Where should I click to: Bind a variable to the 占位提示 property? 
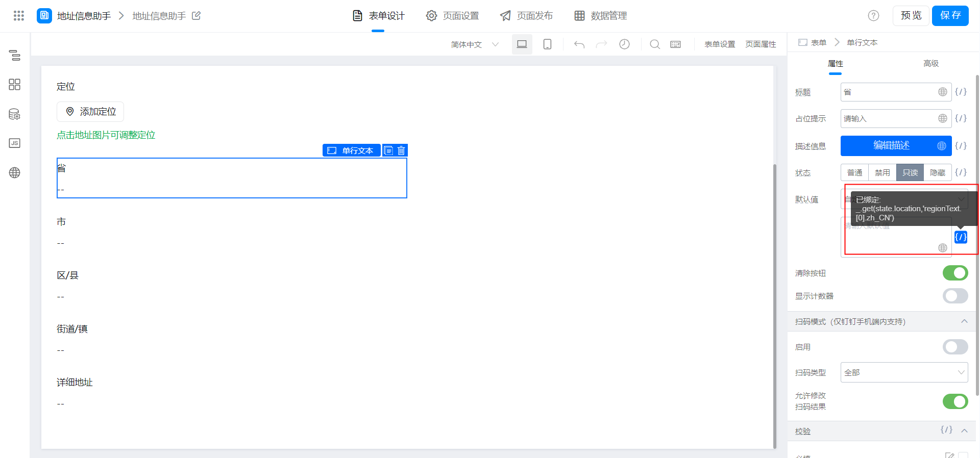click(x=961, y=118)
